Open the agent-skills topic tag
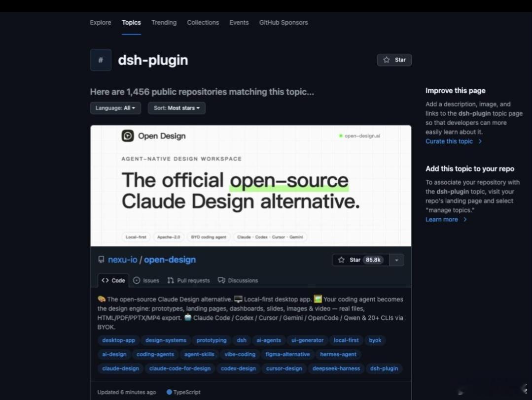The width and height of the screenshot is (532, 400). coord(199,354)
